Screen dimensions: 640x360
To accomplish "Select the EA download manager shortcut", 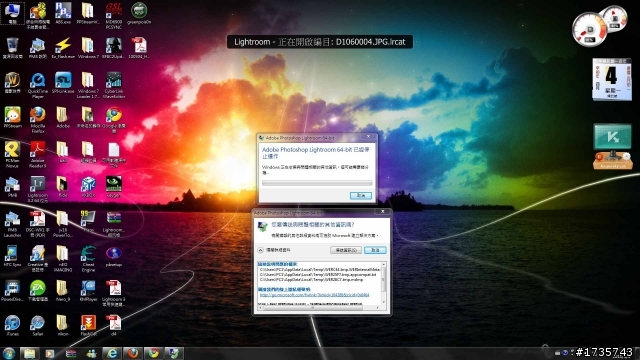I will click(38, 291).
